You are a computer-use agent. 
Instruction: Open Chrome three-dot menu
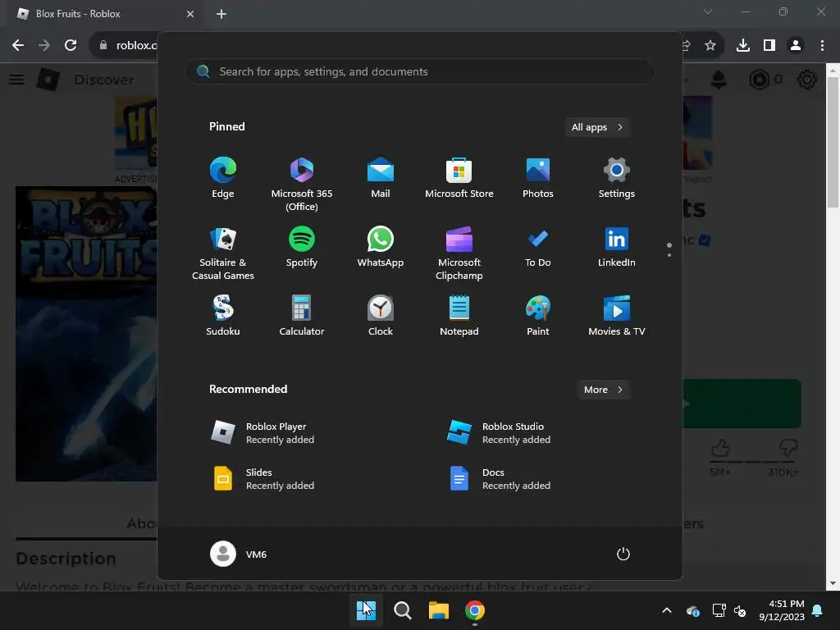point(822,46)
